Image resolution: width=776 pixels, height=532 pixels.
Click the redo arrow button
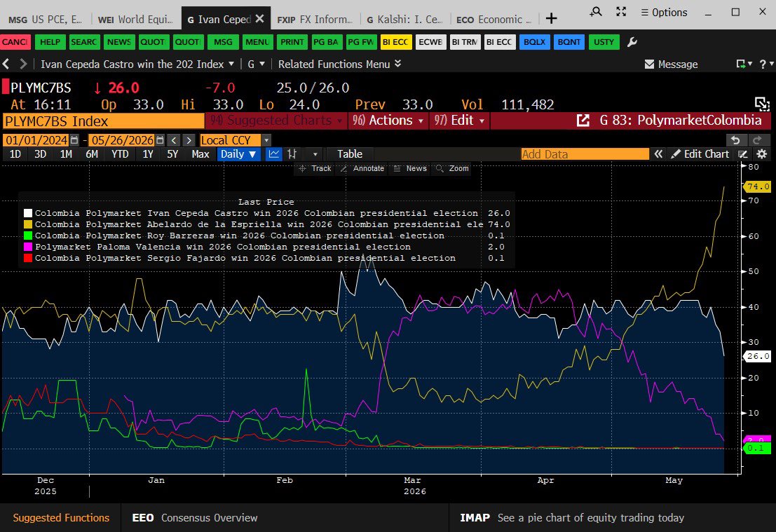pyautogui.click(x=757, y=140)
